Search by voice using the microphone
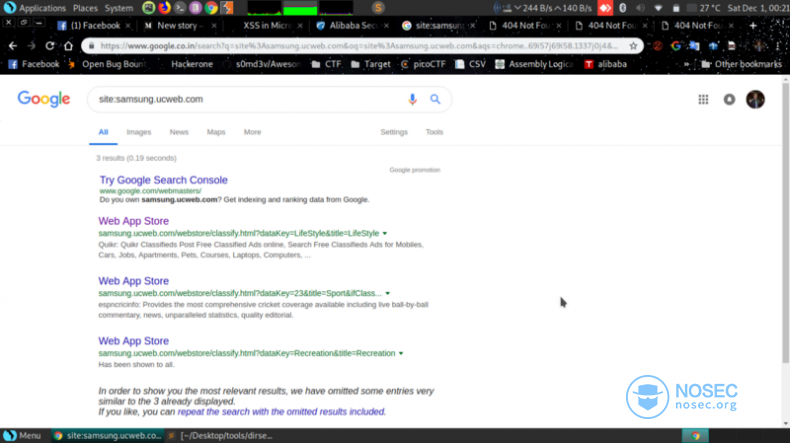790x443 pixels. tap(412, 99)
